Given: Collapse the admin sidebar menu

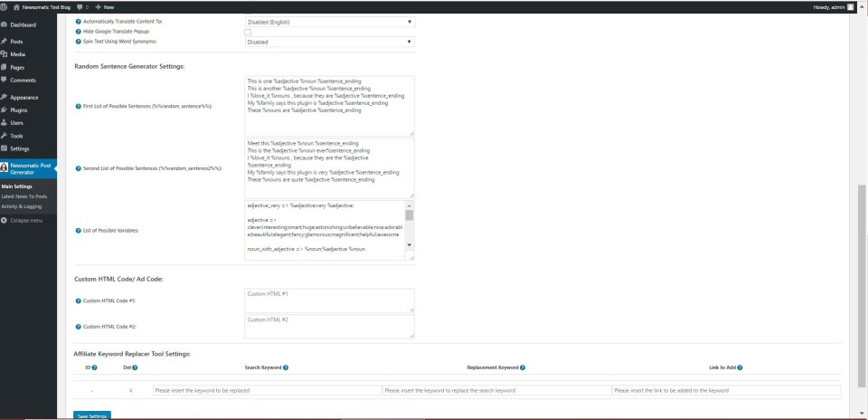Looking at the screenshot, I should point(24,220).
